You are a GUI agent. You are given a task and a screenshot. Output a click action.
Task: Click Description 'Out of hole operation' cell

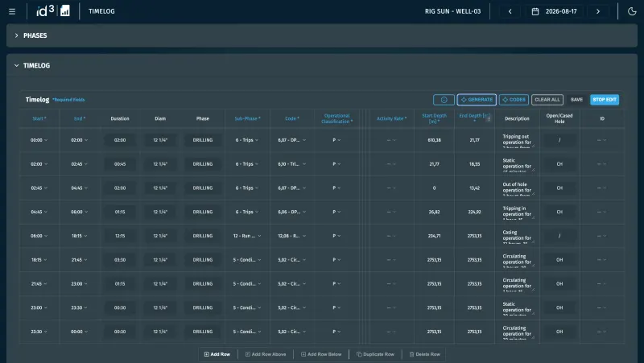coord(517,189)
